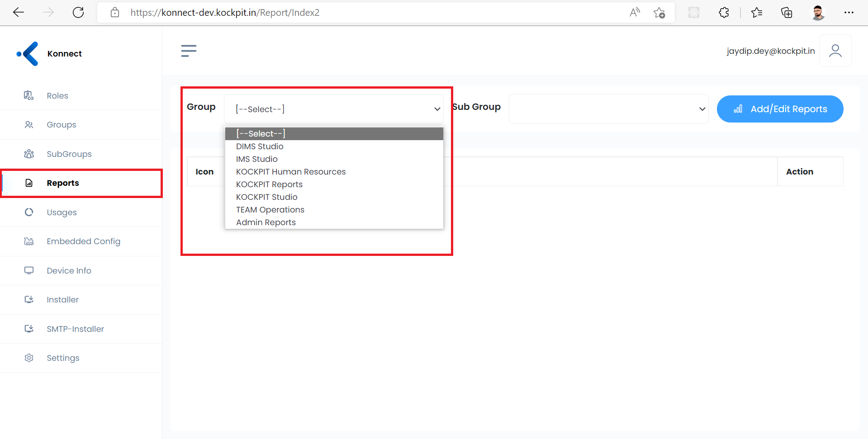The image size is (868, 439).
Task: Select Admin Reports option
Action: pos(334,222)
